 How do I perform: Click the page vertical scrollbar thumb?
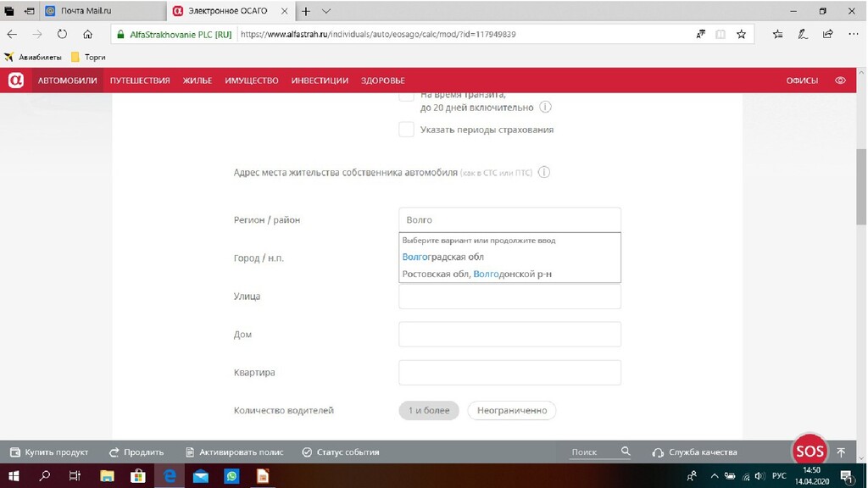click(861, 186)
